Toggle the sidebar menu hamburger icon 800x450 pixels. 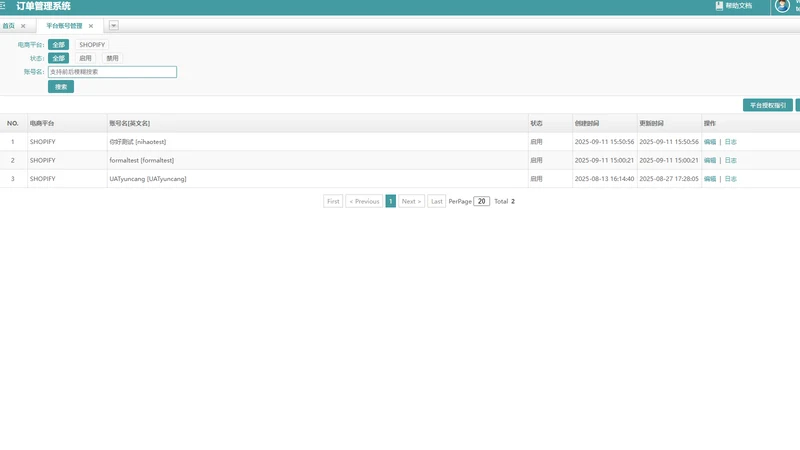(x=3, y=6)
